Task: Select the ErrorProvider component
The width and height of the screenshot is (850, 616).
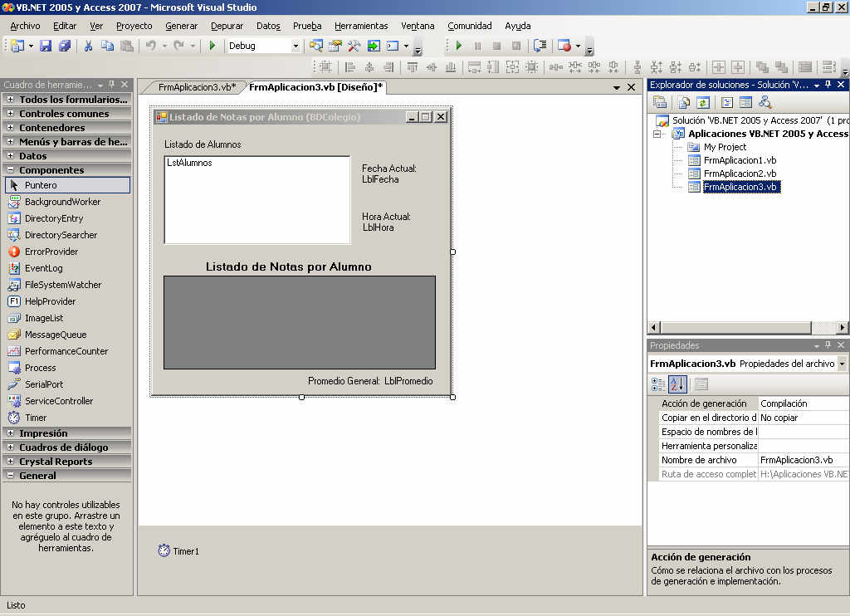Action: pyautogui.click(x=68, y=252)
